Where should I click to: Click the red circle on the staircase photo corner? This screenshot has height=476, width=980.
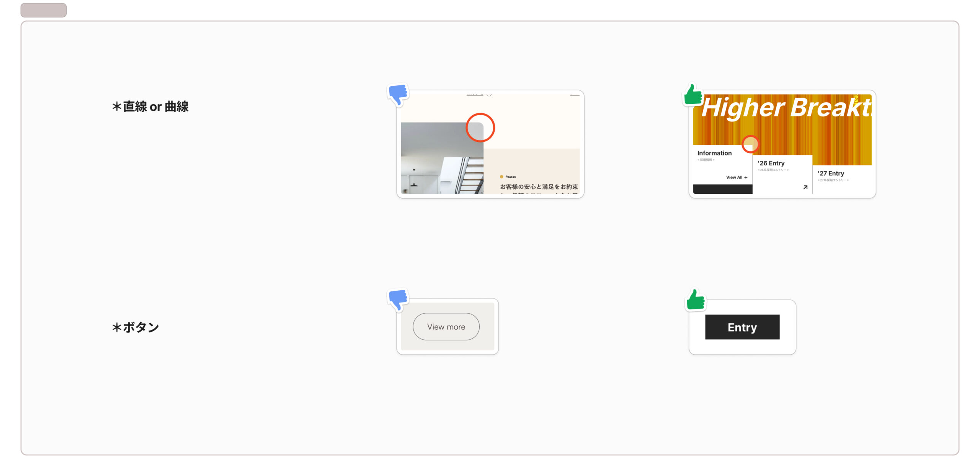pos(480,128)
